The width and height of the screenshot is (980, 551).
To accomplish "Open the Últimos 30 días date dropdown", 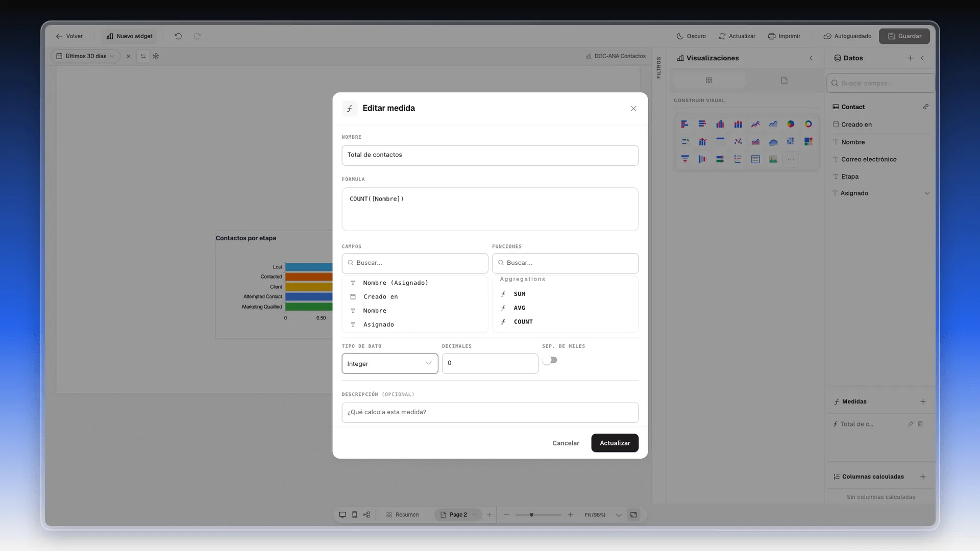I will click(85, 56).
